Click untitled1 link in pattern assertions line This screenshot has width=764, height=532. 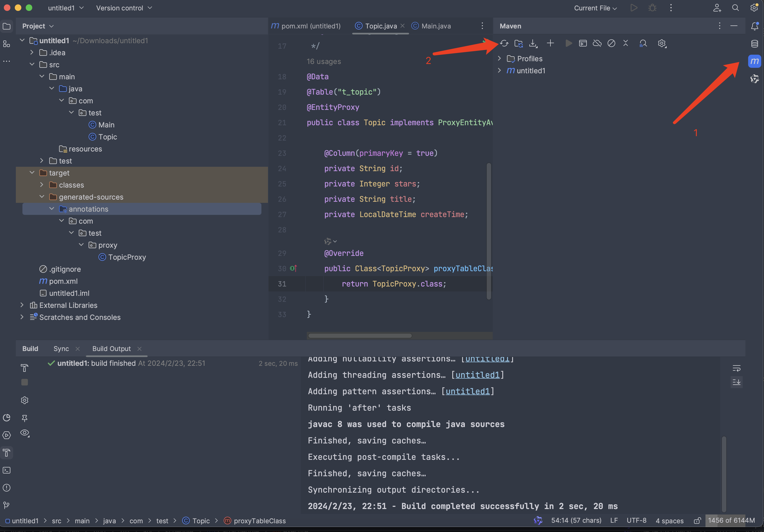click(x=468, y=391)
